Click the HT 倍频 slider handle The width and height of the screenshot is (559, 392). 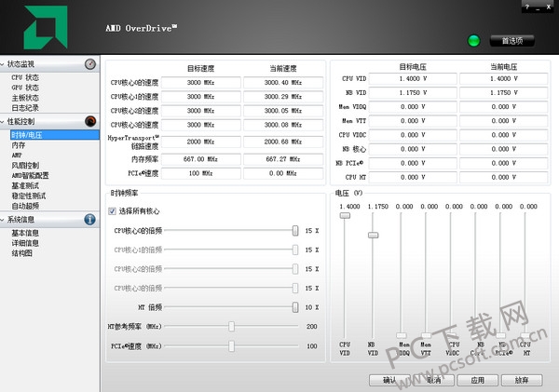coord(295,307)
